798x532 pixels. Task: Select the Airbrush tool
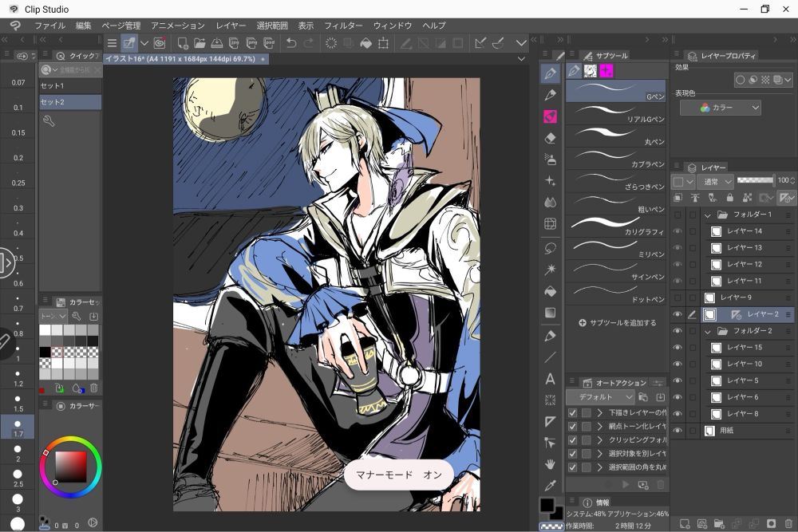click(550, 160)
